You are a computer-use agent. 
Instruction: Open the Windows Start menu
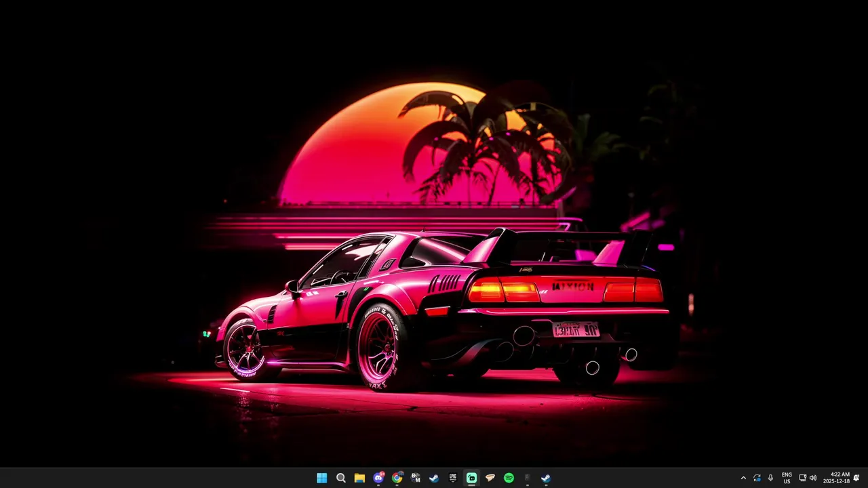[x=322, y=478]
